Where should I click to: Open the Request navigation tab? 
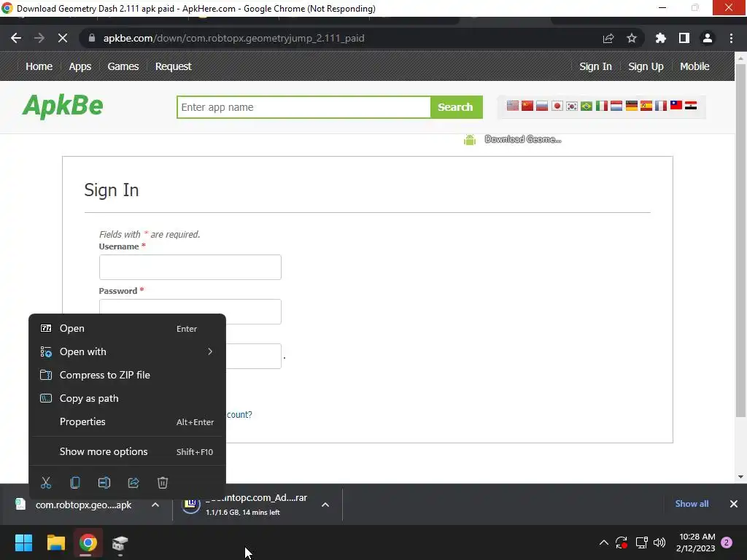[173, 66]
